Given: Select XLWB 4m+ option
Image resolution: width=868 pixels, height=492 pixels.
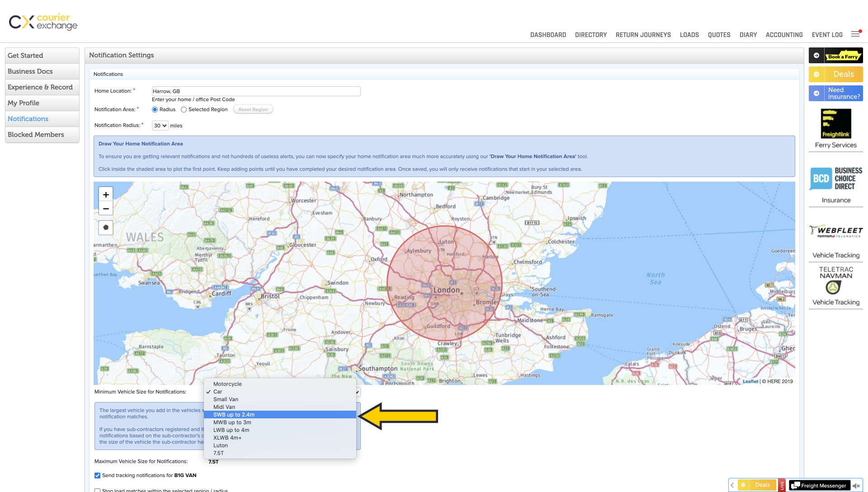Looking at the screenshot, I should (280, 438).
